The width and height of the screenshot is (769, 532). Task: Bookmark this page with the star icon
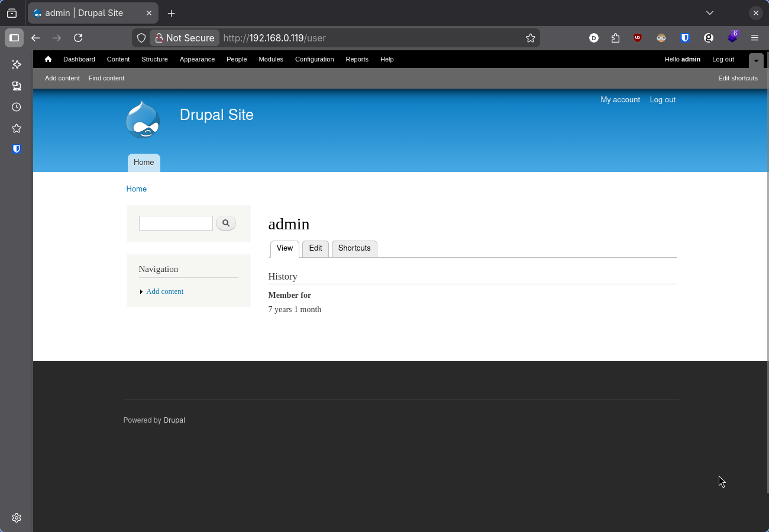coord(530,37)
